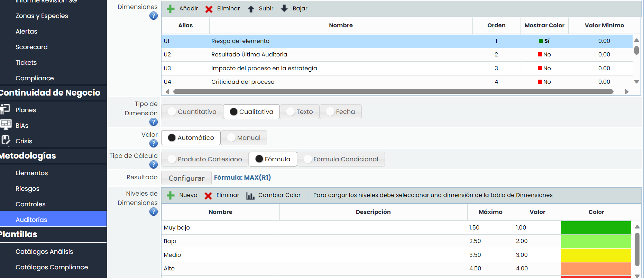The width and height of the screenshot is (644, 278).
Task: Open help icon under Tipo de Cálculo
Action: tap(154, 165)
